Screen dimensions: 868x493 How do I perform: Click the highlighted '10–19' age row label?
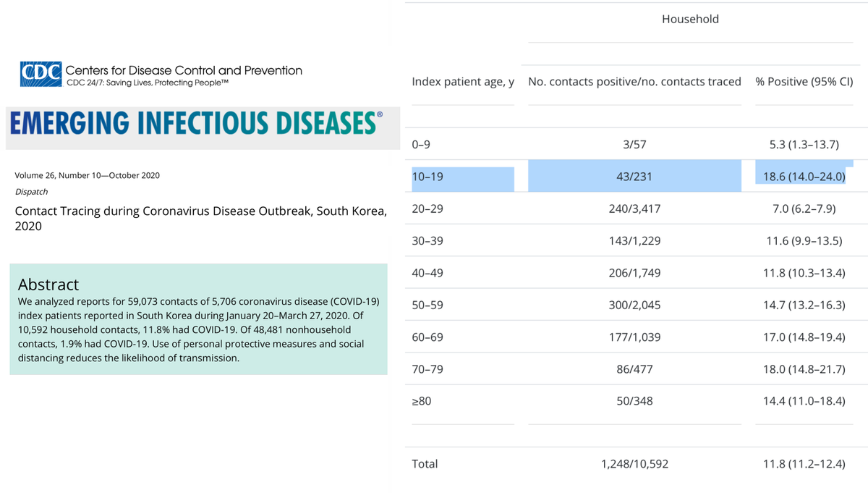coord(426,177)
